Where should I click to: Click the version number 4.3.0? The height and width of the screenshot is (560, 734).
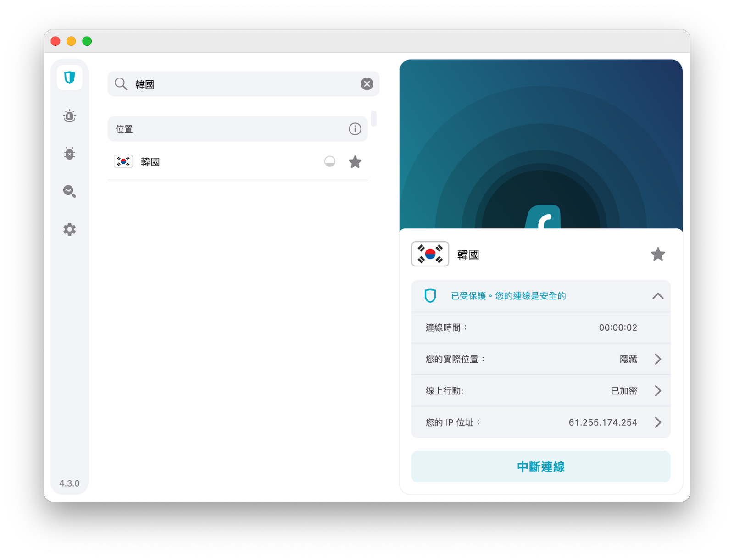69,483
